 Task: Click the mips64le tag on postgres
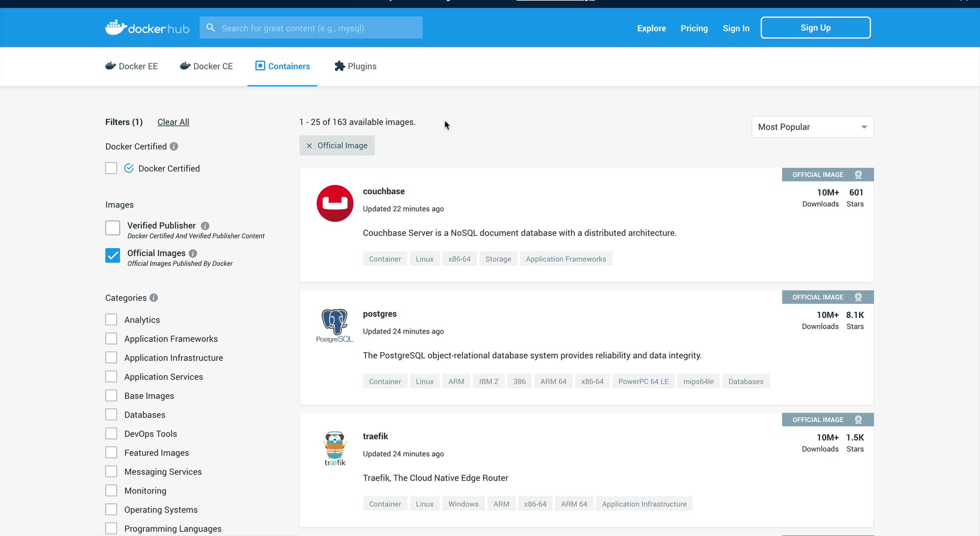698,381
